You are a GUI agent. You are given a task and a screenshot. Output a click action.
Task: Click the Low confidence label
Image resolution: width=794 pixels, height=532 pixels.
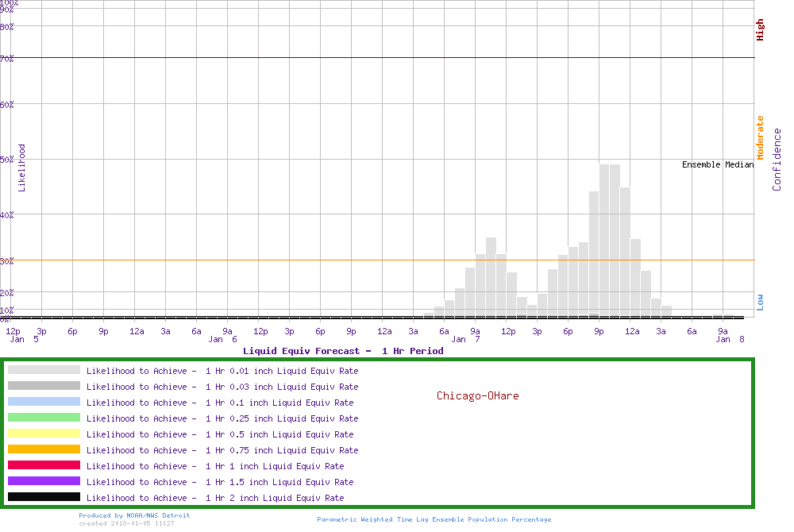[760, 302]
